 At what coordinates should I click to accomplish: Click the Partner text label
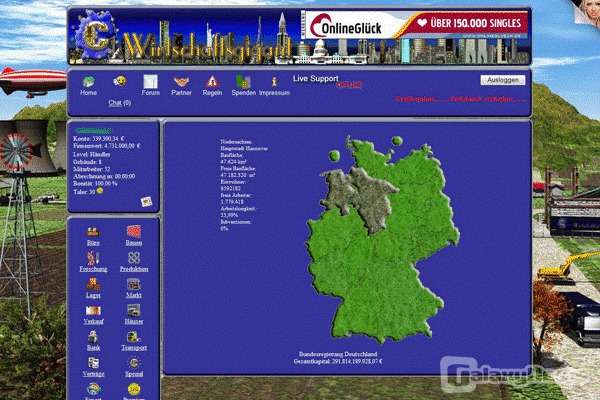181,93
